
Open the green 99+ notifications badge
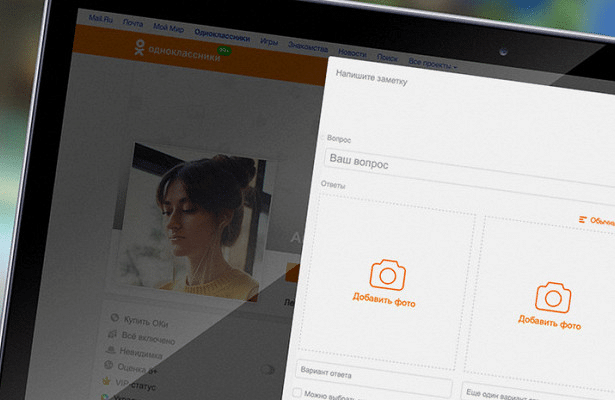[x=224, y=51]
